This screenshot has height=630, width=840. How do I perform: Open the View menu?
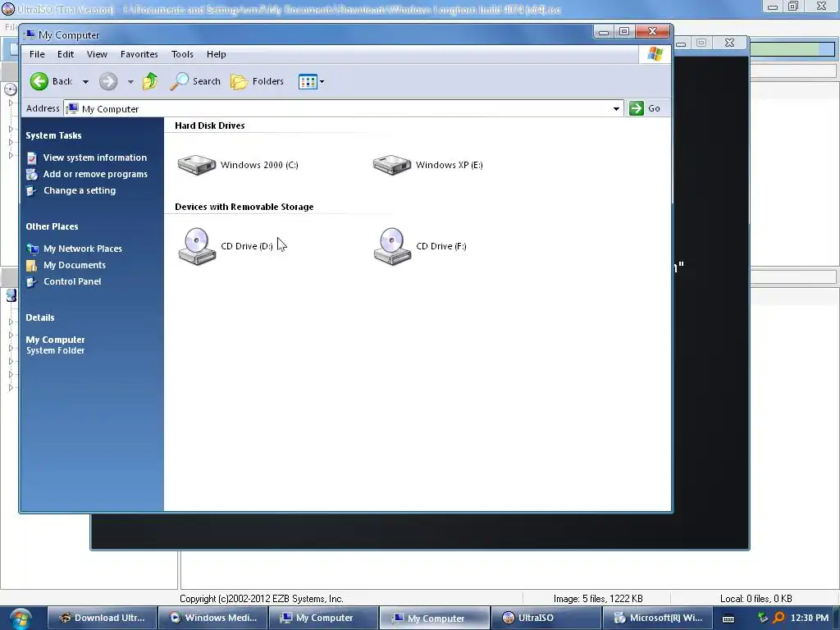click(97, 54)
